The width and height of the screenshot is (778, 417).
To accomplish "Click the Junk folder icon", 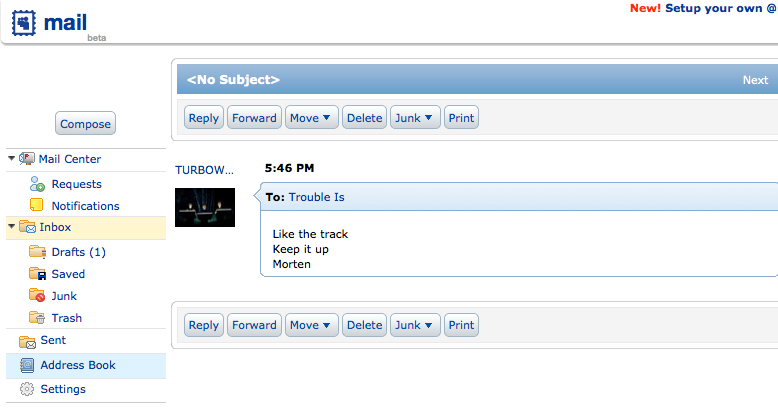I will 37,296.
